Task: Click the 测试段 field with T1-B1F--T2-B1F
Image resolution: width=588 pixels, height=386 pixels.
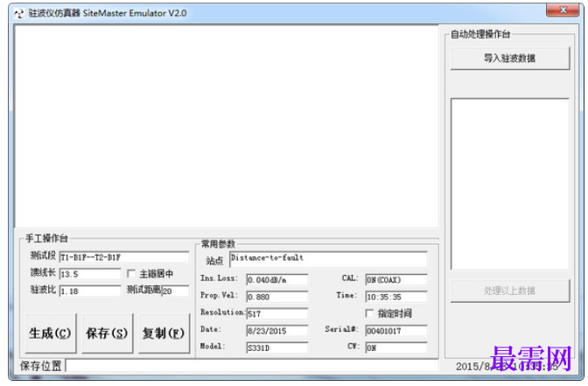Action: (x=124, y=257)
